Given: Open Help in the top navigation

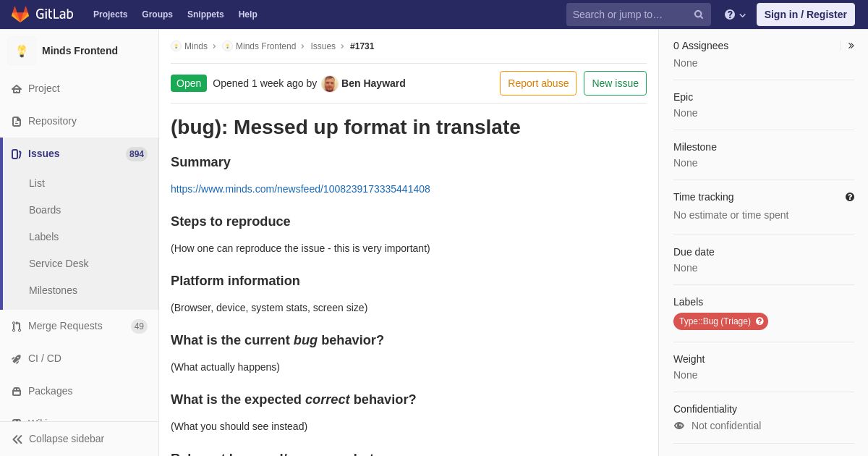Looking at the screenshot, I should point(248,14).
